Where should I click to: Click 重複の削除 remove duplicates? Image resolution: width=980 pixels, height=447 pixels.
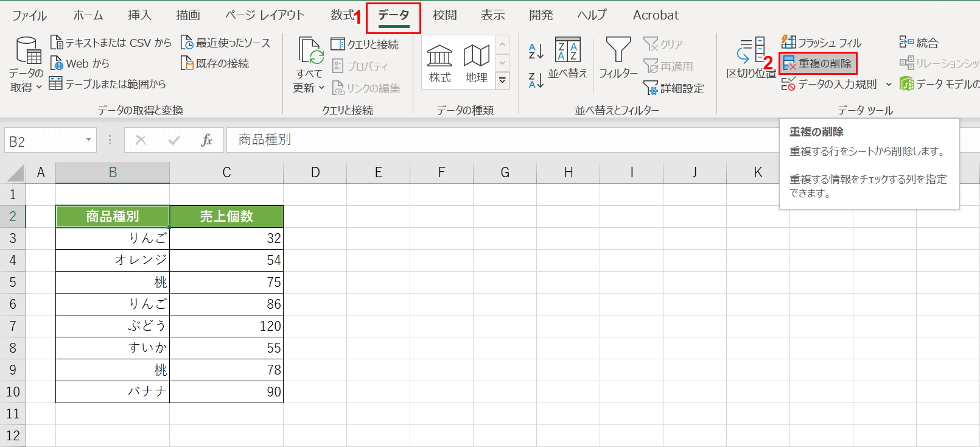coord(817,63)
